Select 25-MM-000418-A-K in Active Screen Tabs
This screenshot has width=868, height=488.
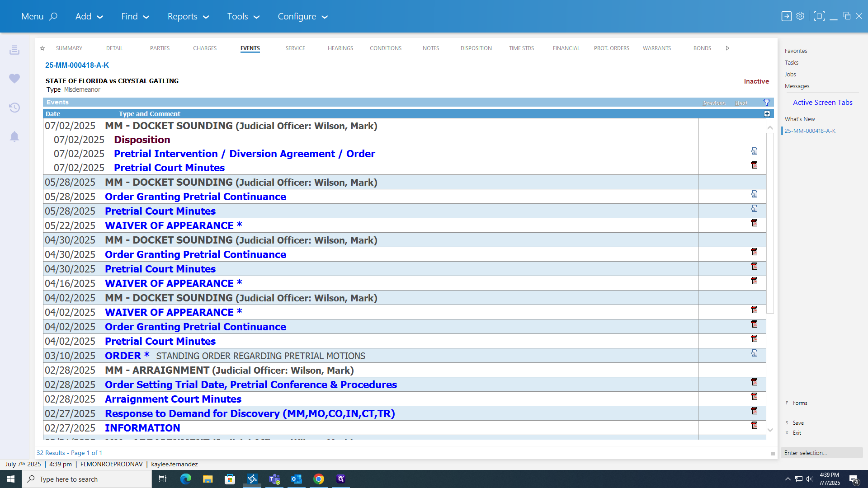coord(810,131)
